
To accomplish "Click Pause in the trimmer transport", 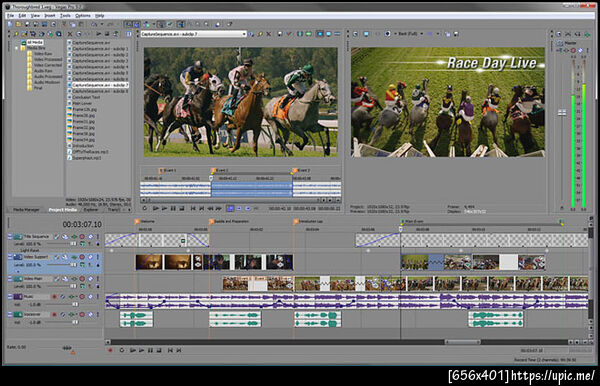I will tap(173, 208).
